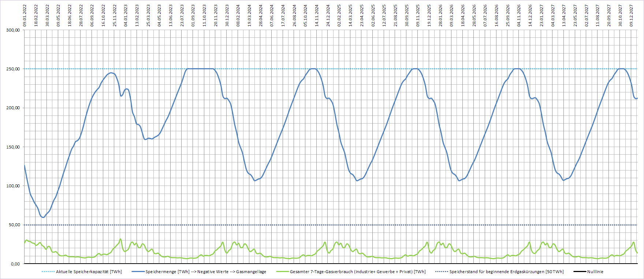The width and height of the screenshot is (644, 279).
Task: Click the first date label 09.01.2022
Action: point(25,15)
